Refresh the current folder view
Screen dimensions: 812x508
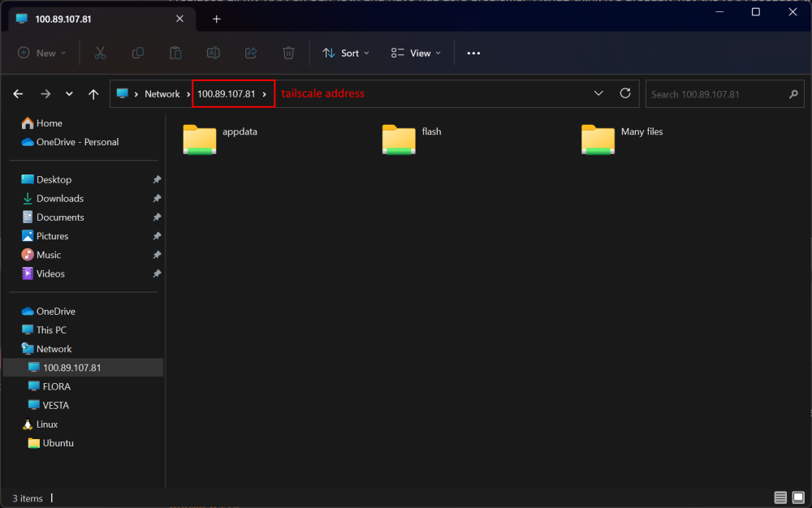[x=625, y=93]
